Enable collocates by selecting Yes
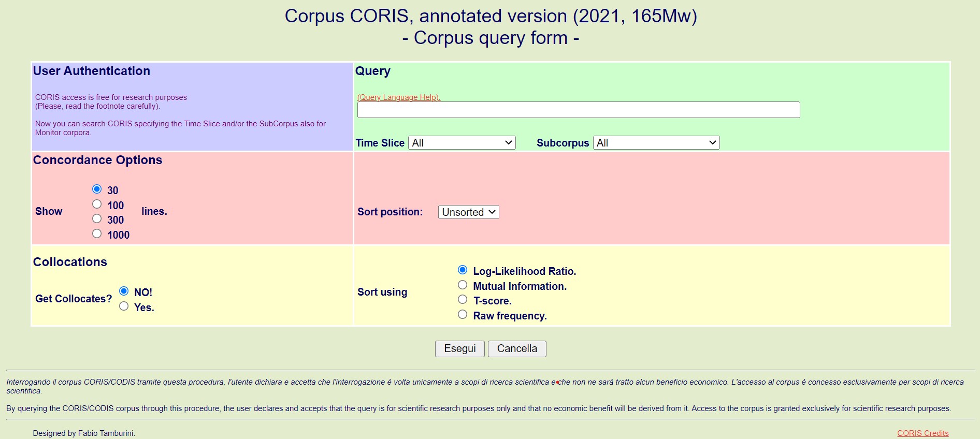980x439 pixels. pyautogui.click(x=124, y=306)
